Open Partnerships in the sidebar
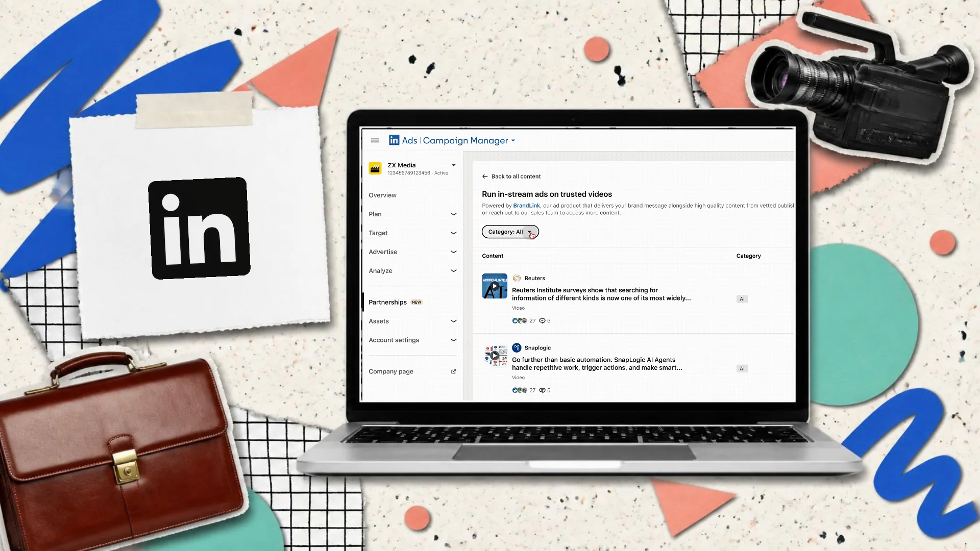 387,303
